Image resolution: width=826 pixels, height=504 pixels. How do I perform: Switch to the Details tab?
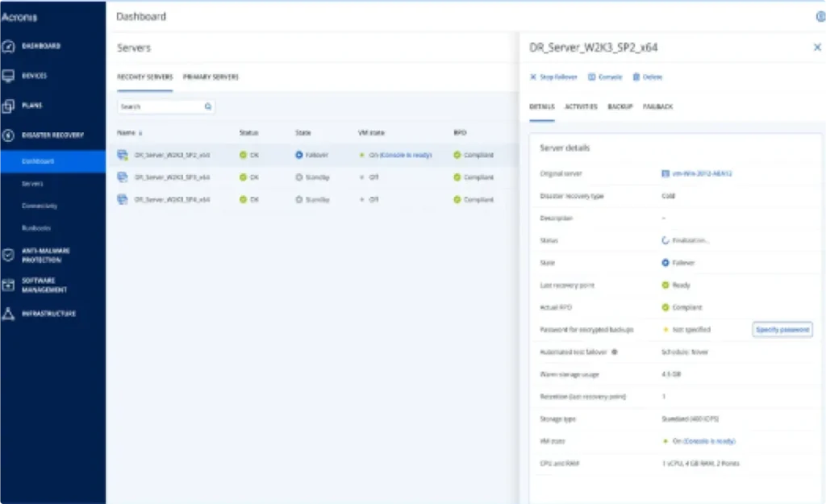click(541, 106)
